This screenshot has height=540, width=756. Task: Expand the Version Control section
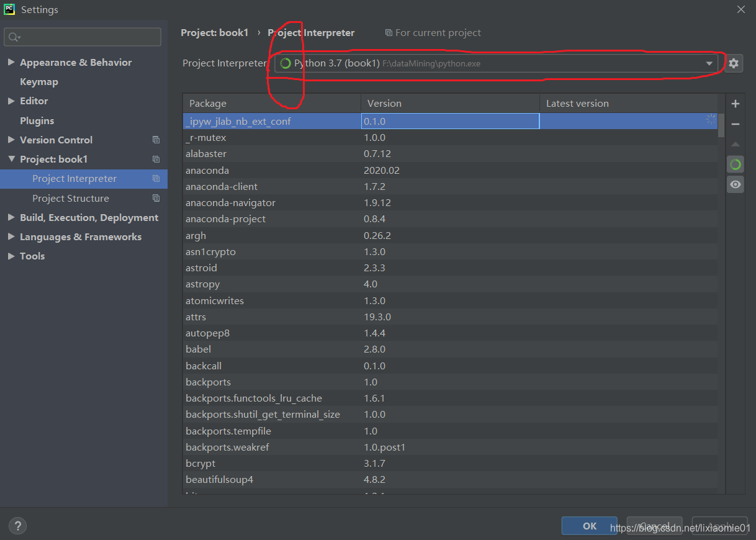(11, 140)
